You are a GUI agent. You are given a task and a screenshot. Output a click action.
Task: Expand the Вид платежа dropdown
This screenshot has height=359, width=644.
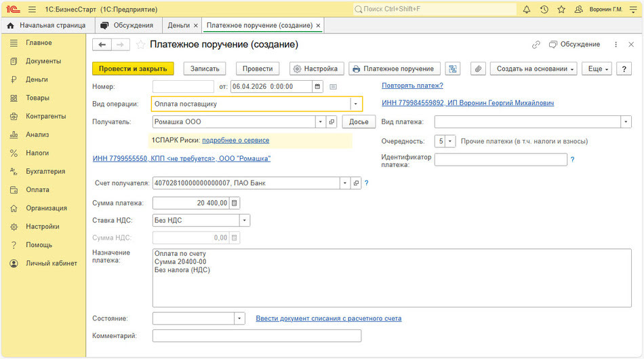pyautogui.click(x=626, y=121)
